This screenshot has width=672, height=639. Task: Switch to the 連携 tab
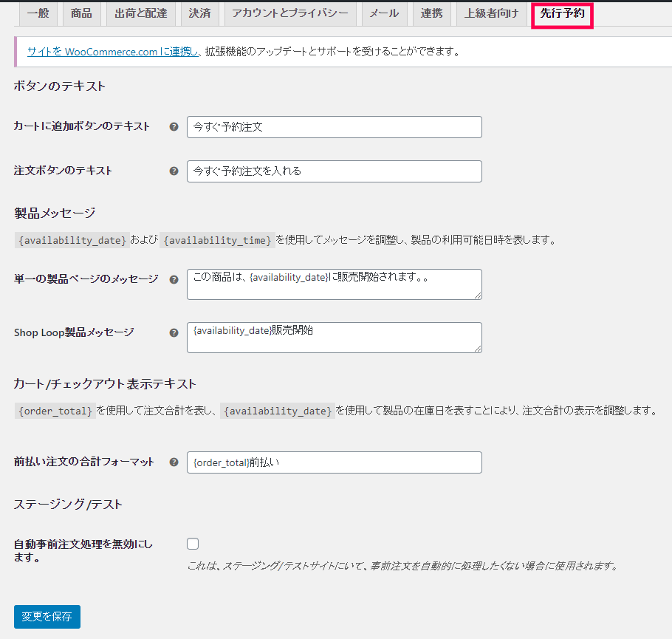(x=431, y=13)
